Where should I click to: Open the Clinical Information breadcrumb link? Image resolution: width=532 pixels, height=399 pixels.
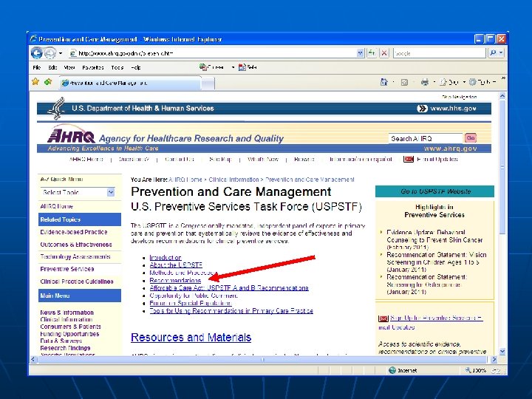233,180
